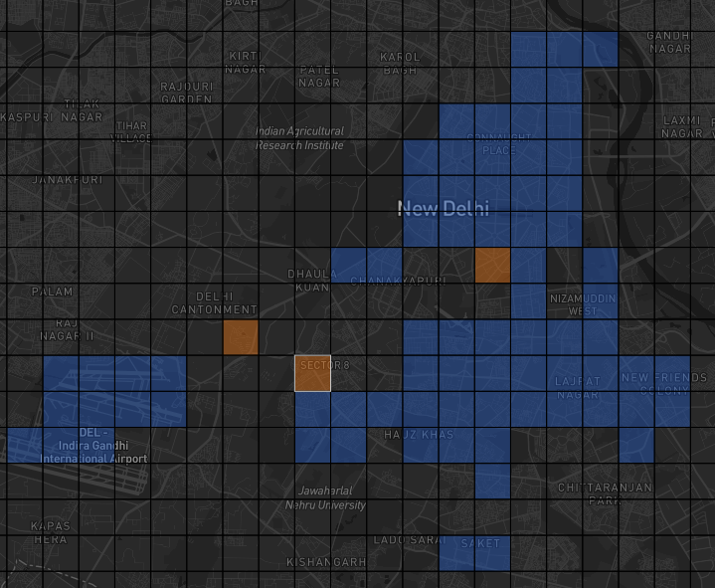Click the Karol Bagh label
The width and height of the screenshot is (715, 588).
tap(400, 64)
